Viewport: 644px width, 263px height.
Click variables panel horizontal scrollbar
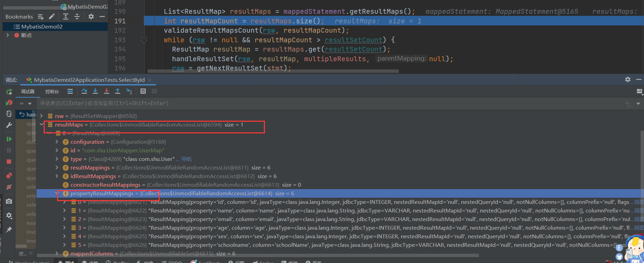(x=258, y=255)
